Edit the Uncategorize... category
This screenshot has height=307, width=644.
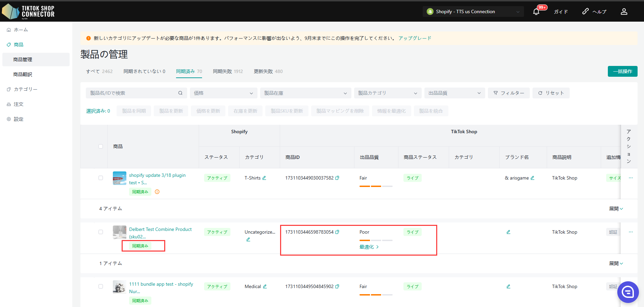248,239
